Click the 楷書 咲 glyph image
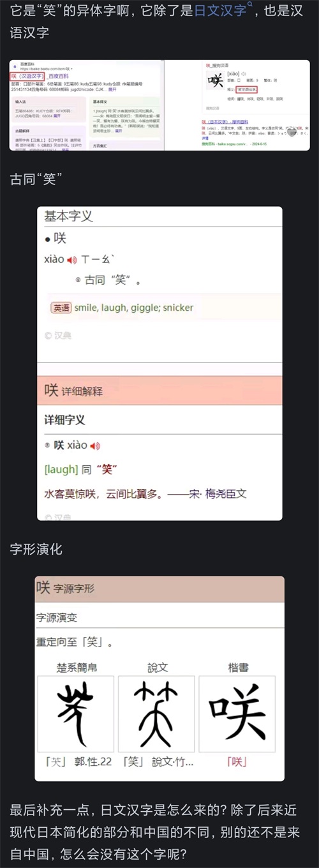The height and width of the screenshot is (868, 319). [x=237, y=714]
